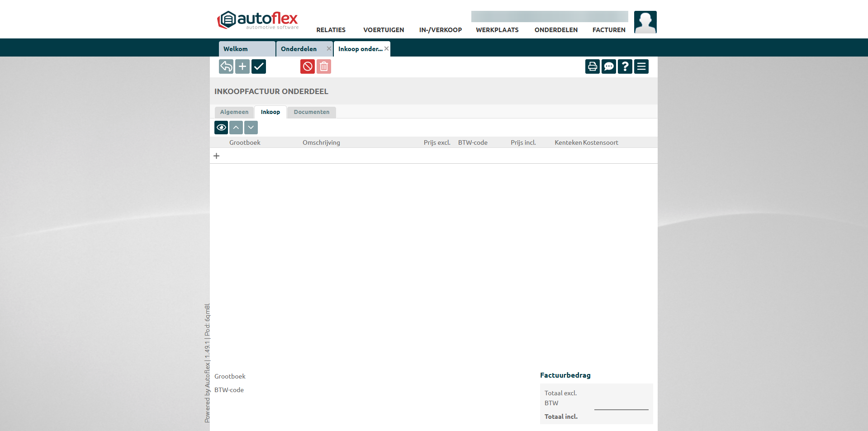Viewport: 868px width, 431px height.
Task: Print using the printer icon
Action: [593, 66]
